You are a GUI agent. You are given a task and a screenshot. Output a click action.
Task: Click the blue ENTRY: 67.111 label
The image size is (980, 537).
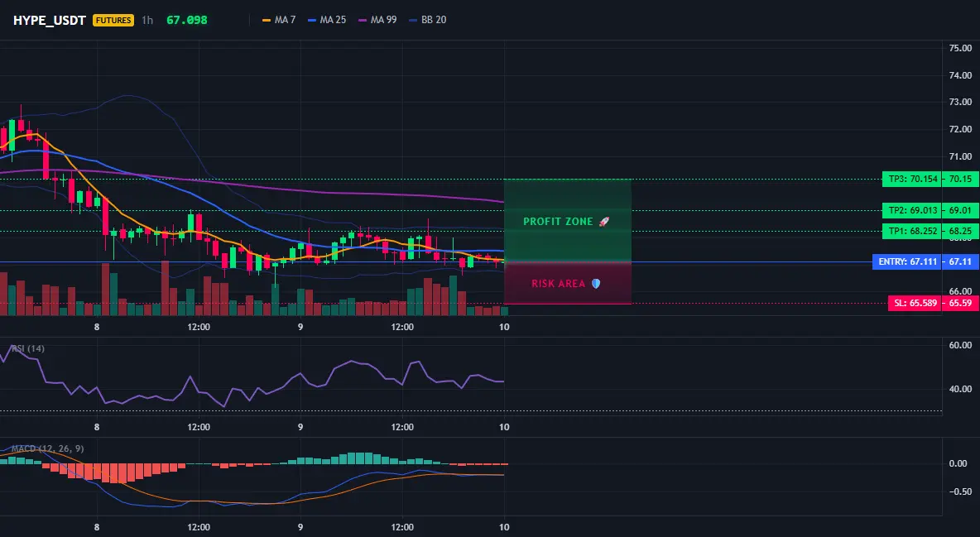click(x=907, y=262)
